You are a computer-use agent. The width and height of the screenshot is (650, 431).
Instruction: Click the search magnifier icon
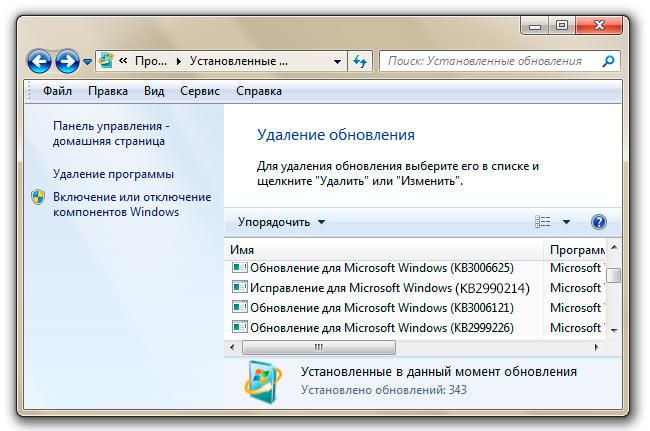coord(608,61)
